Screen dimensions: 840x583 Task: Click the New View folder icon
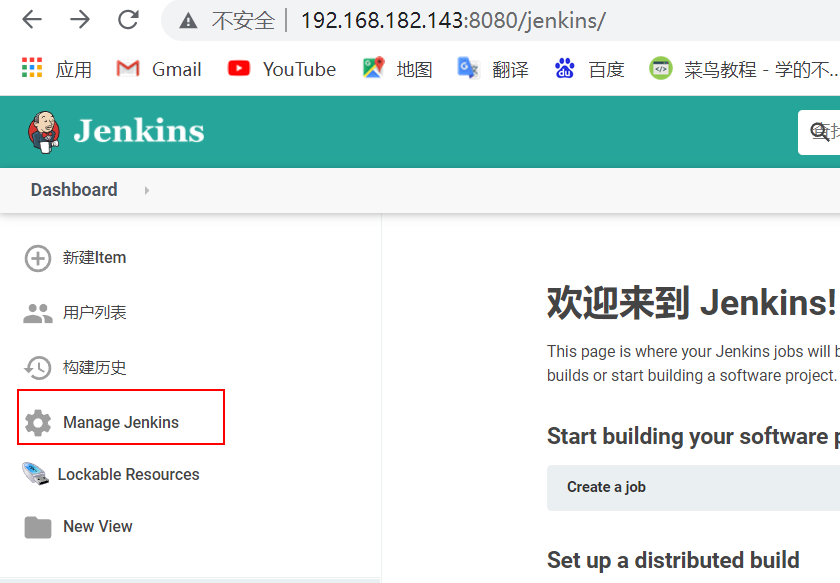coord(37,526)
